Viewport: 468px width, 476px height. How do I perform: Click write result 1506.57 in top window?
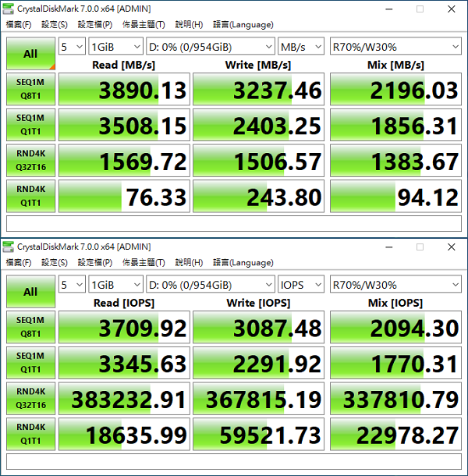coord(259,160)
